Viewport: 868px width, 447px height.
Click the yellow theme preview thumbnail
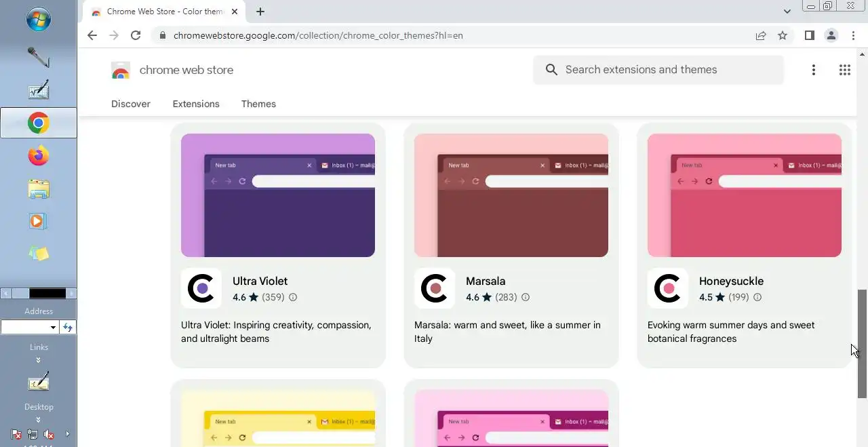tap(278, 419)
